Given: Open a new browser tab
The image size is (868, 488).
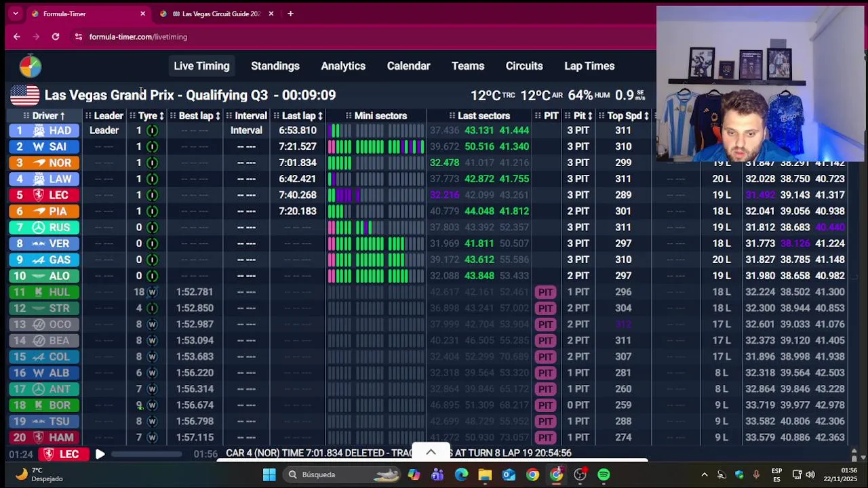Looking at the screenshot, I should click(x=290, y=14).
